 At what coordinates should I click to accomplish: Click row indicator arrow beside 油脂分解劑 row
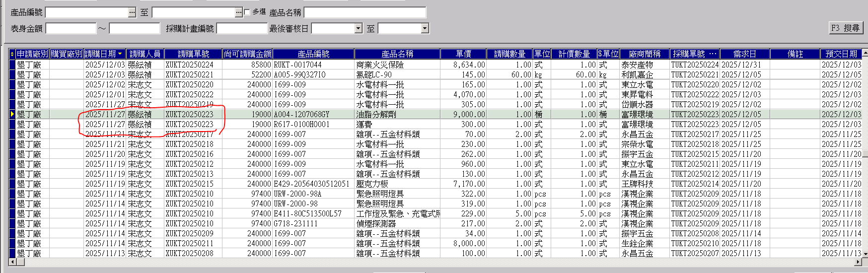[x=12, y=114]
